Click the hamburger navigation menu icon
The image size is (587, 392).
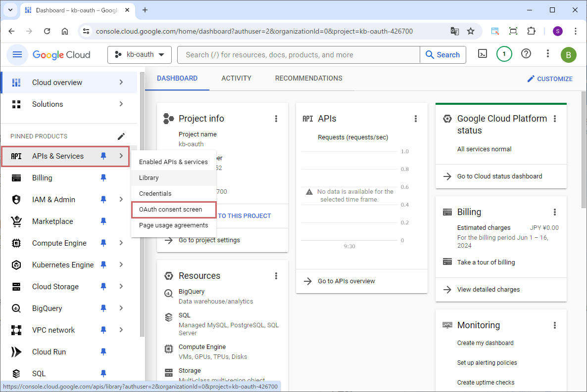[17, 54]
